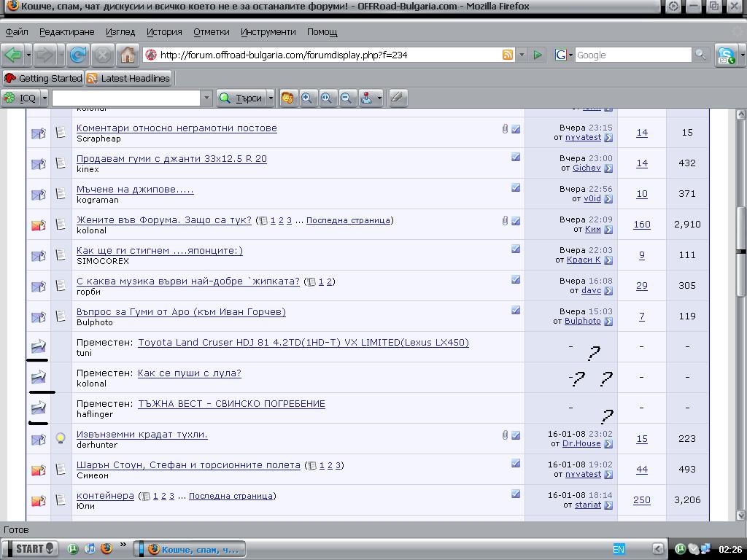Tick checkbox for 'Мъчене на джипове' thread
The height and width of the screenshot is (560, 747).
click(516, 188)
